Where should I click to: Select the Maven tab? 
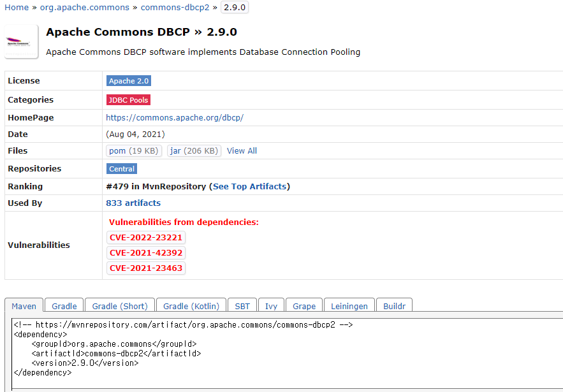point(24,306)
